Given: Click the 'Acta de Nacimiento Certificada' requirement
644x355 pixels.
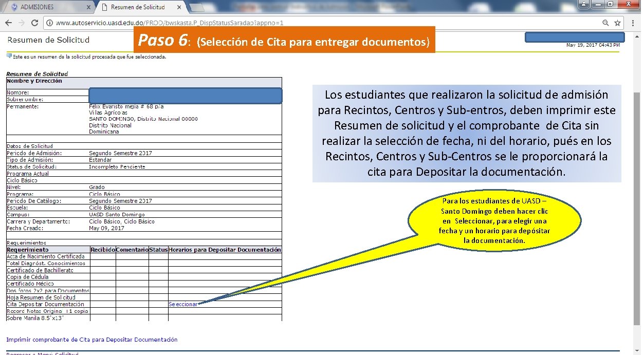Looking at the screenshot, I should (46, 256).
